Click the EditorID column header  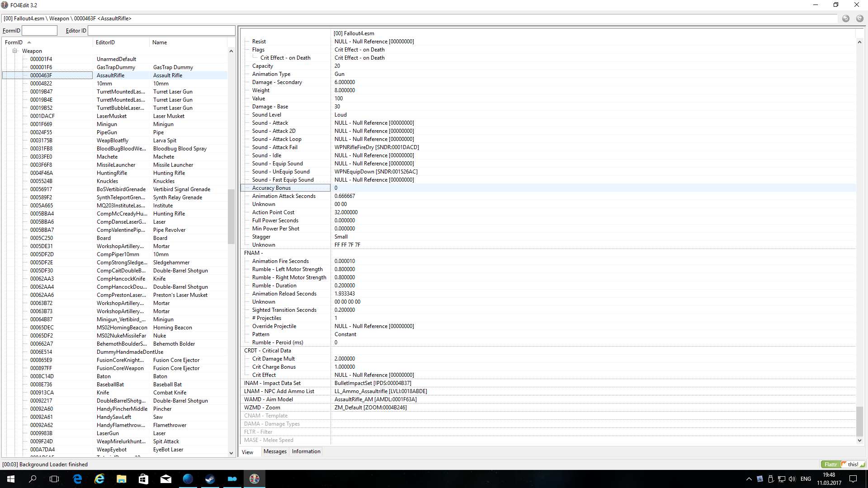point(105,42)
